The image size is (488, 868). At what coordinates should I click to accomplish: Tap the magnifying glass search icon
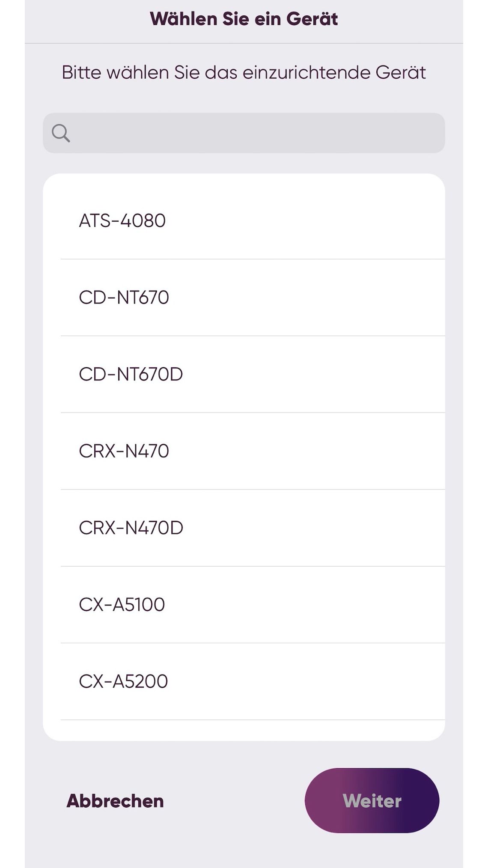[x=61, y=133]
